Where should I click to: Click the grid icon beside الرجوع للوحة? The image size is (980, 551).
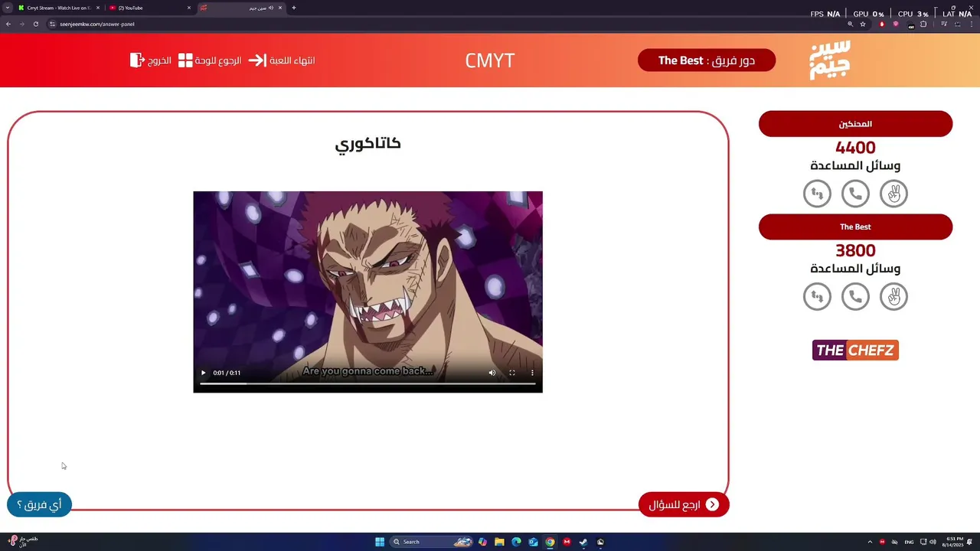tap(185, 60)
